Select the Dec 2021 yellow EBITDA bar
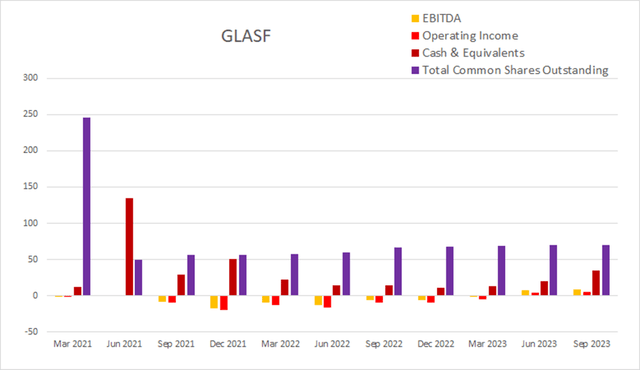Image resolution: width=640 pixels, height=370 pixels. click(214, 302)
